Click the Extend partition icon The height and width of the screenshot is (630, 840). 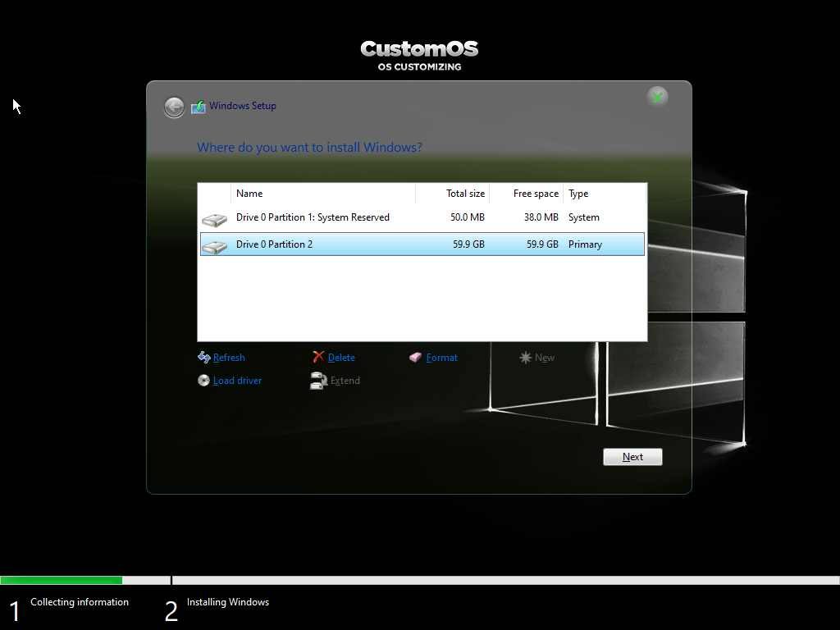coord(318,381)
